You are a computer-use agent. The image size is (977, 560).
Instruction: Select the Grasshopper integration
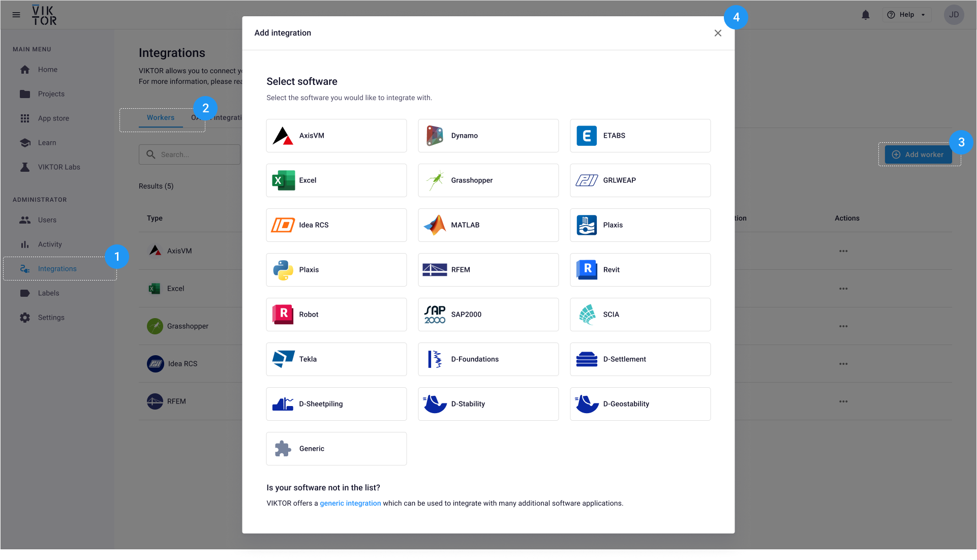(488, 180)
